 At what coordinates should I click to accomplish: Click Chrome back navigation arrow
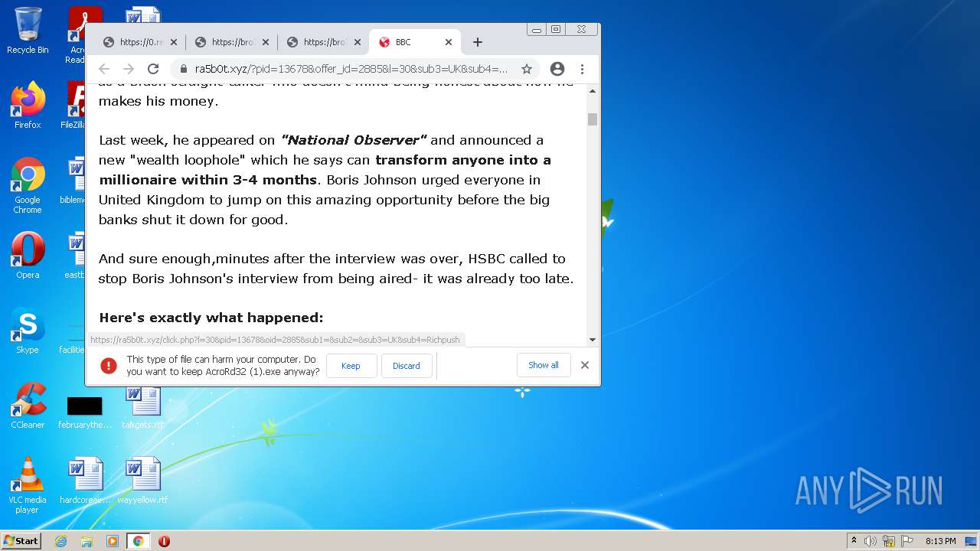coord(104,69)
